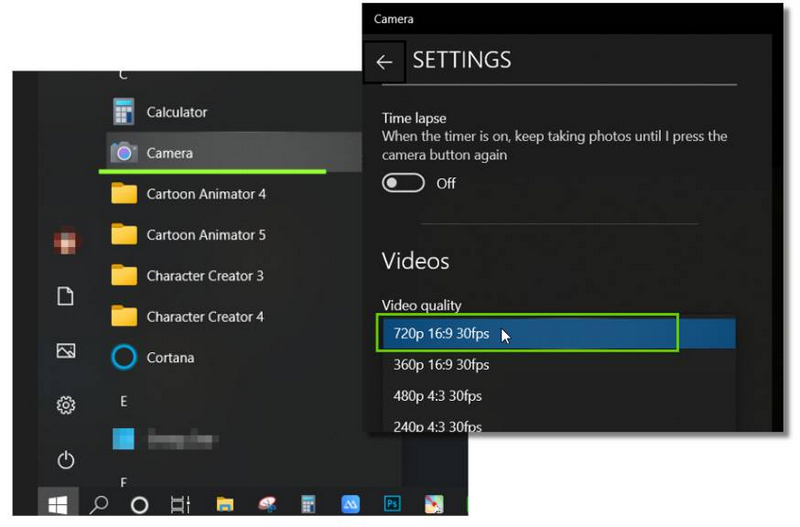Click the Cartoon Animator 5 label text

[x=206, y=235]
